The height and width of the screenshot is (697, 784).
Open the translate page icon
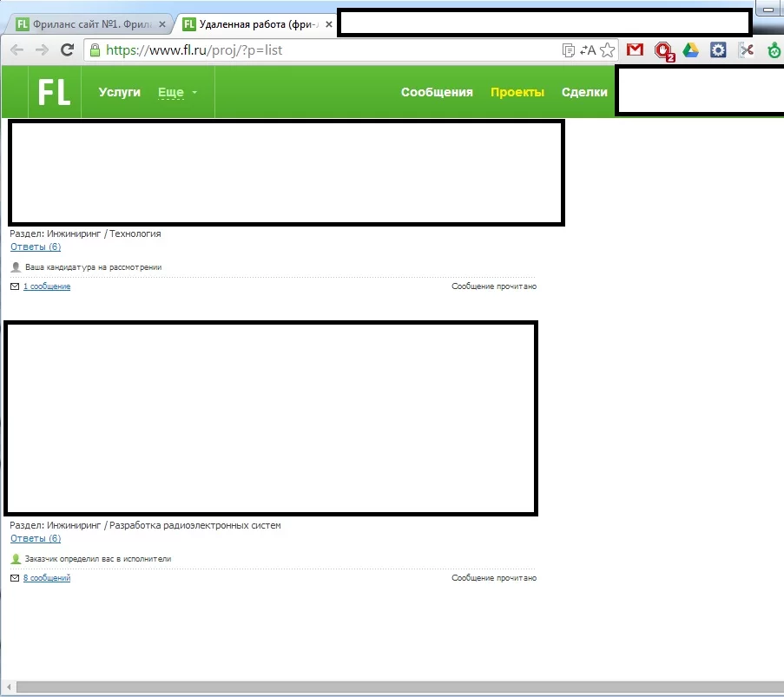(588, 50)
